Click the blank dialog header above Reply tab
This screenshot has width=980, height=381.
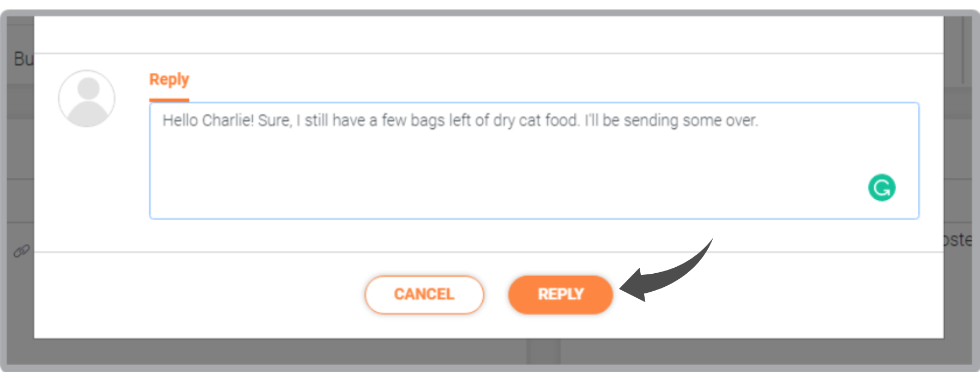489,34
